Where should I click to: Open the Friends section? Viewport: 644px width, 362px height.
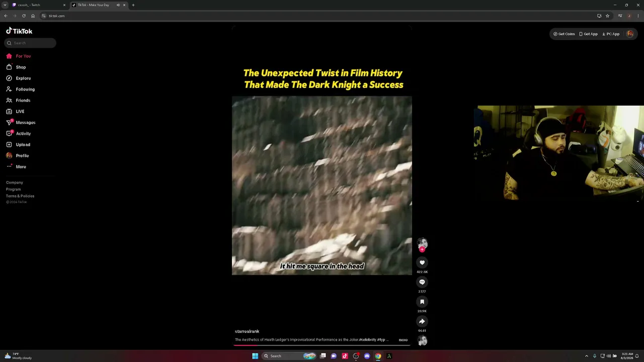[18, 101]
